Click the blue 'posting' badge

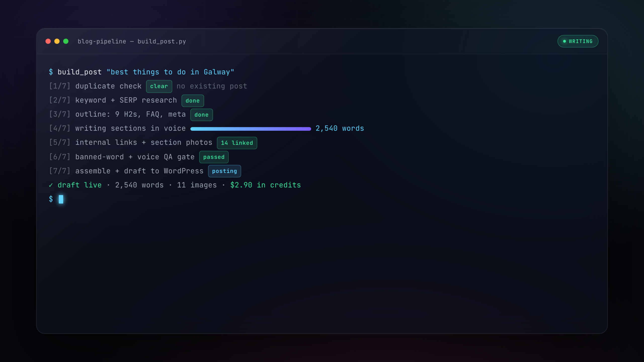click(x=224, y=171)
